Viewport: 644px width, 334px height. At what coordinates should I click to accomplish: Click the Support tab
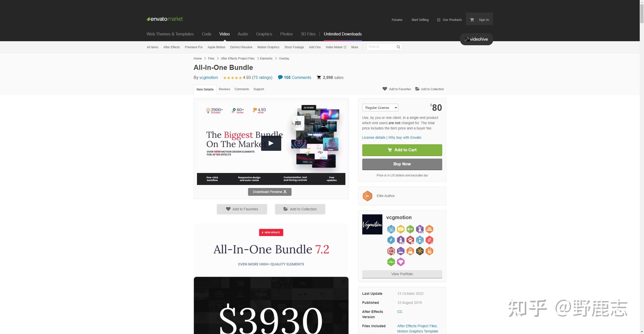pos(259,89)
